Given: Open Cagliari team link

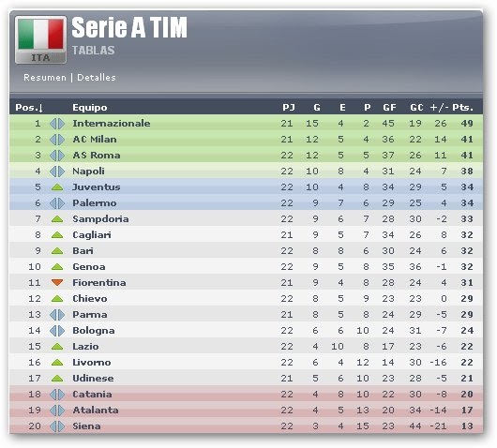Looking at the screenshot, I should tap(92, 235).
